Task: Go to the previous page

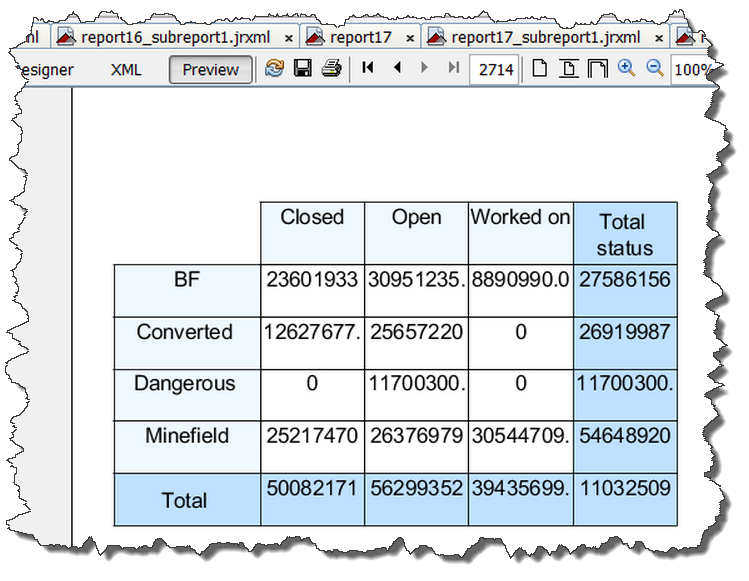Action: 397,69
